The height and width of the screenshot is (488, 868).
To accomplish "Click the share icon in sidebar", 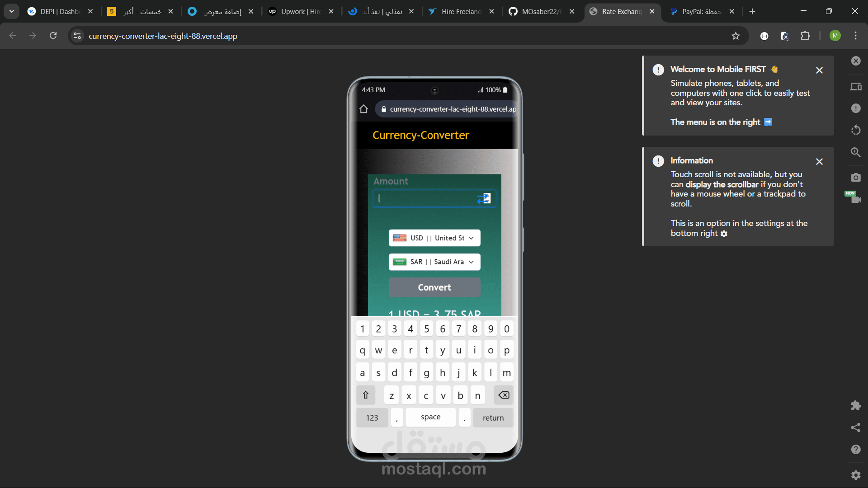I will tap(855, 427).
